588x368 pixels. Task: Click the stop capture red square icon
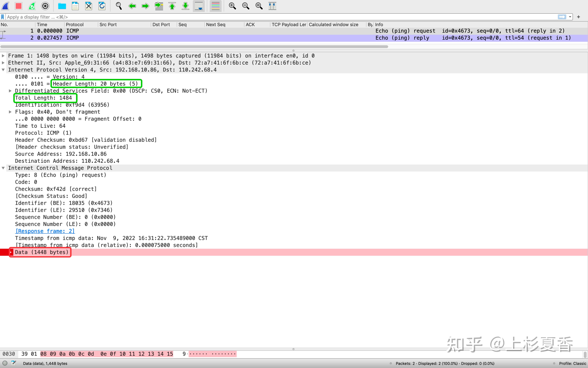tap(19, 6)
